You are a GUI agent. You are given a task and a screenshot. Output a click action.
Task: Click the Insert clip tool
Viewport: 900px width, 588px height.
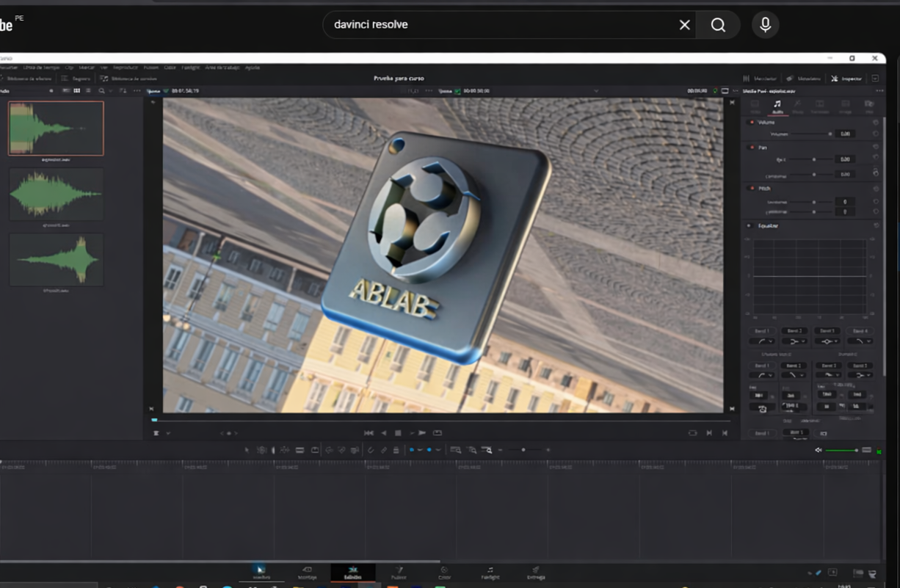300,449
